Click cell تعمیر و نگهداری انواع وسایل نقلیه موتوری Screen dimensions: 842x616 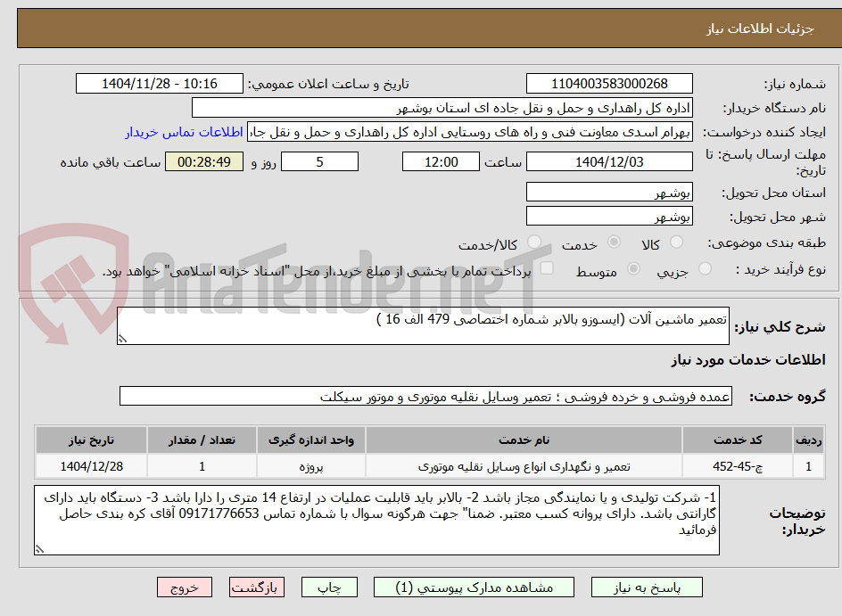click(524, 466)
